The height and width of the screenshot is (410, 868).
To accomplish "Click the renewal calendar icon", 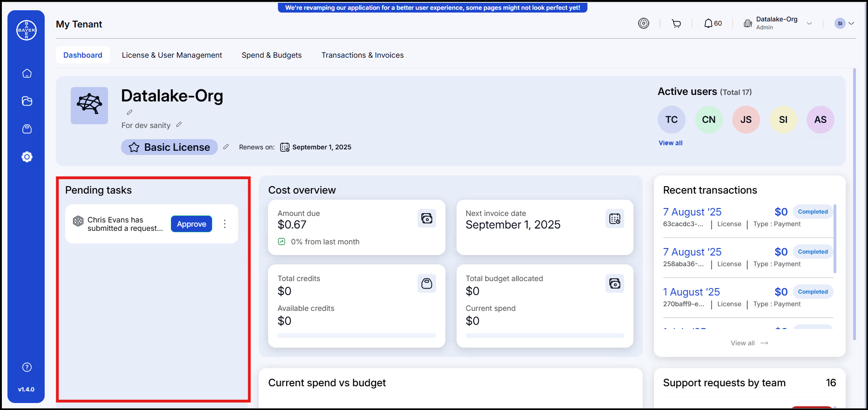I will pos(285,147).
